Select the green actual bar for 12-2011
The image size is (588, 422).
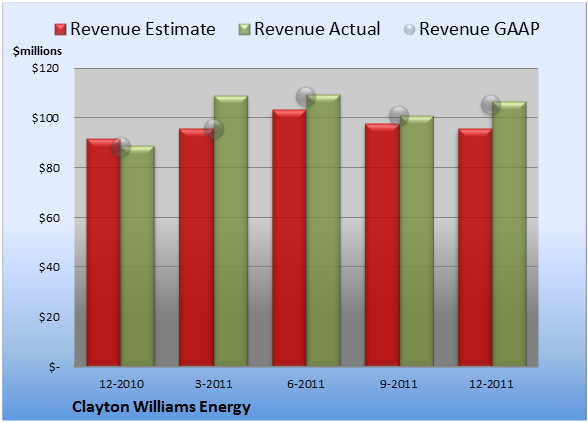click(509, 234)
